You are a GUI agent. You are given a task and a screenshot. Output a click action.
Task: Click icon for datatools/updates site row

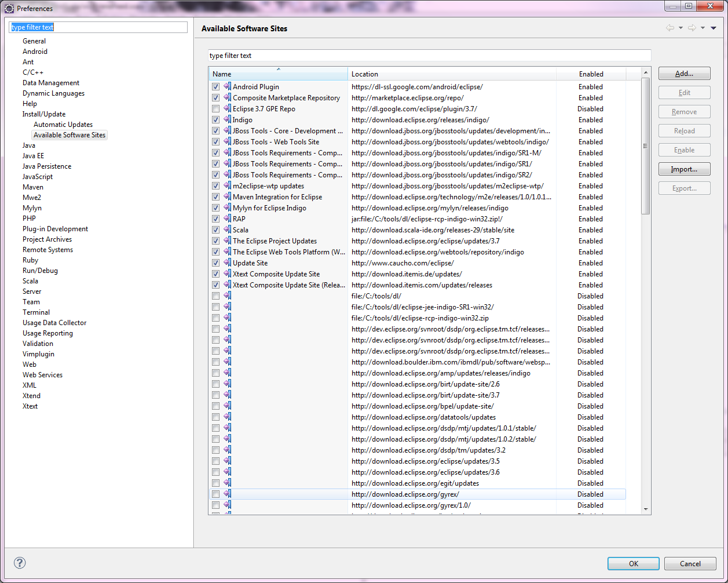pyautogui.click(x=227, y=417)
